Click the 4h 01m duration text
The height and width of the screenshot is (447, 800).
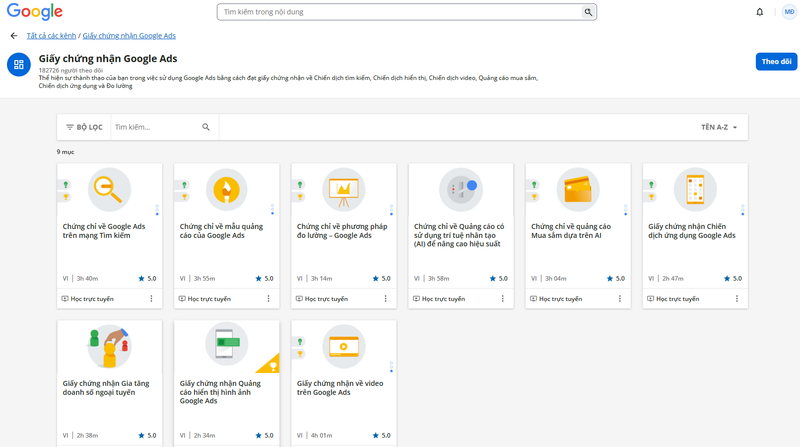point(321,436)
